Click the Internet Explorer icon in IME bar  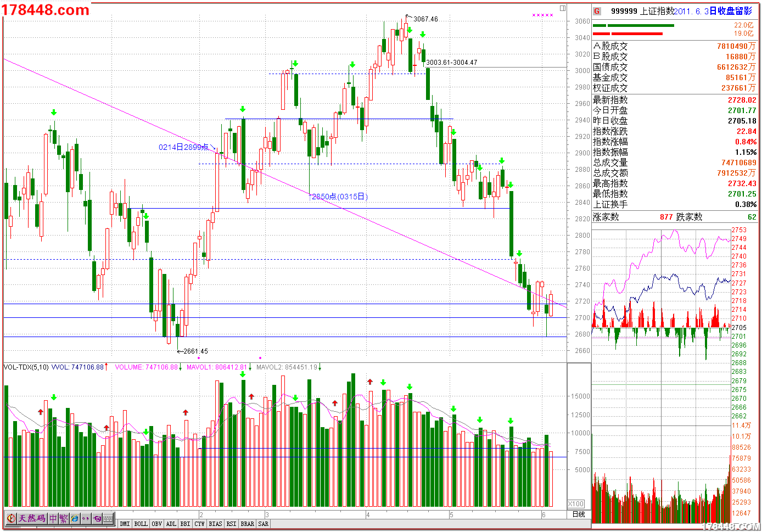(x=75, y=518)
